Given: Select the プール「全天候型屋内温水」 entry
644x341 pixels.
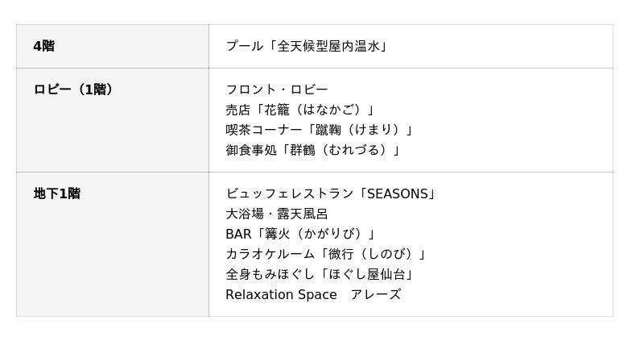Looking at the screenshot, I should [x=307, y=46].
